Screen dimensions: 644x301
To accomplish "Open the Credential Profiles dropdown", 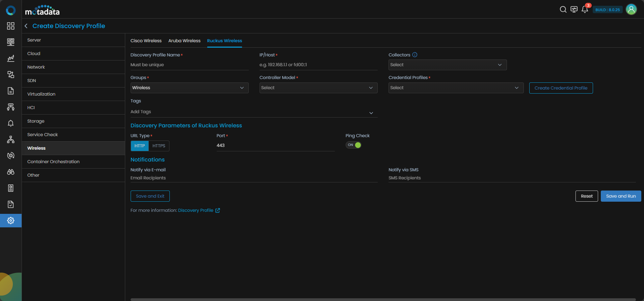I will [456, 88].
